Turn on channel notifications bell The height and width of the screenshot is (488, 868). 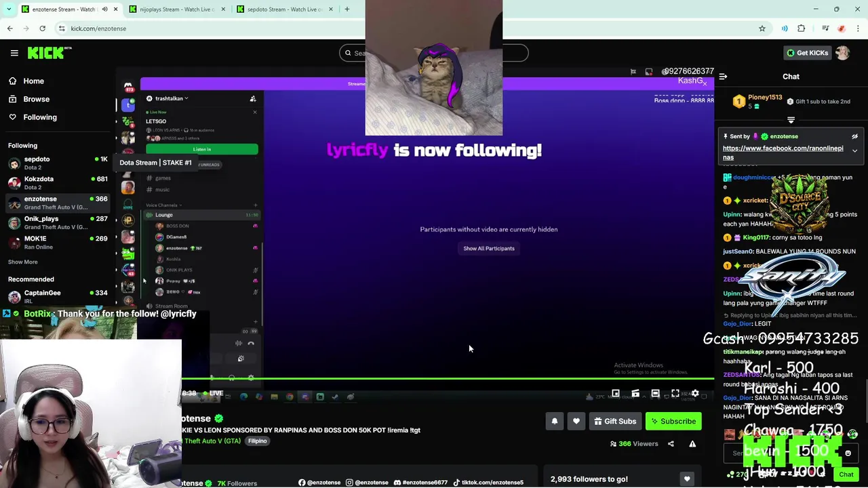[555, 422]
